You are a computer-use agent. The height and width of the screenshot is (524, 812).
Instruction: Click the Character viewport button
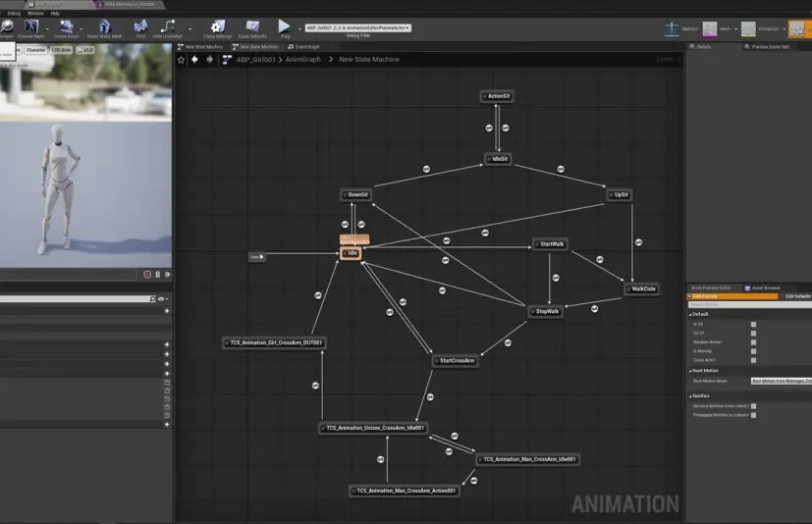point(35,50)
